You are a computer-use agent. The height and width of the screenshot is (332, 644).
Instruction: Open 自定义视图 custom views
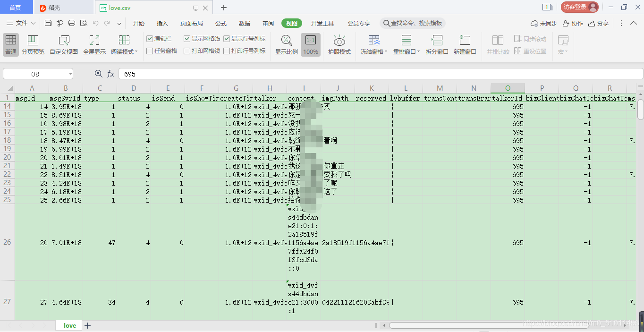(x=64, y=45)
